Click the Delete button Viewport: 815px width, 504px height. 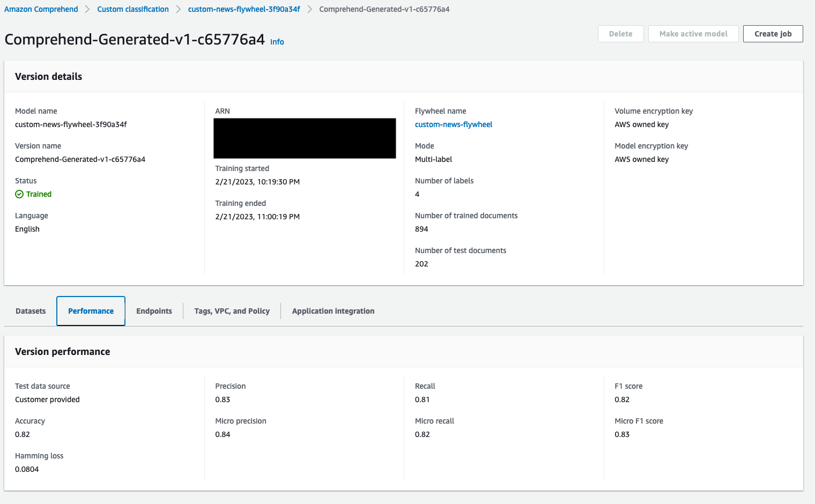620,33
